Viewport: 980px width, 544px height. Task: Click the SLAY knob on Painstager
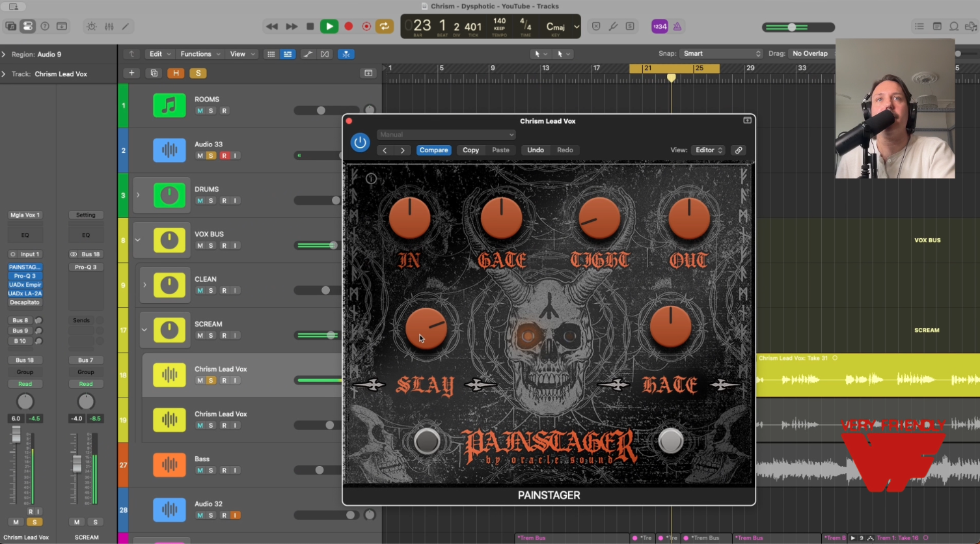[x=426, y=328]
